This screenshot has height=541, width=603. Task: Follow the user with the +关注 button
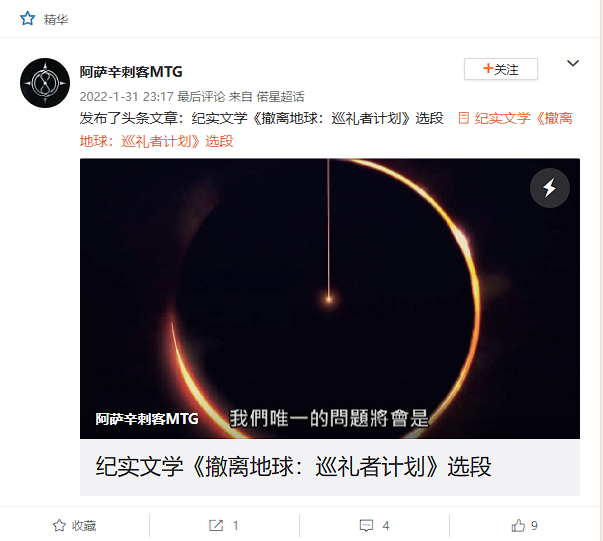[x=501, y=69]
